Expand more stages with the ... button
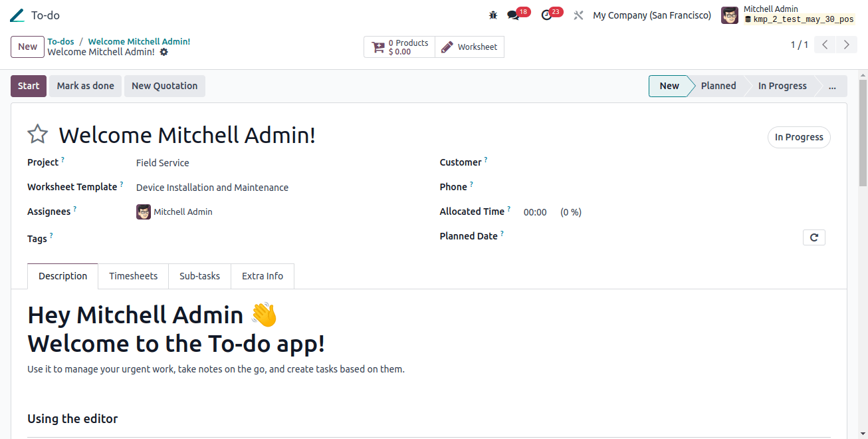Screen dimensions: 868x439 coord(832,86)
